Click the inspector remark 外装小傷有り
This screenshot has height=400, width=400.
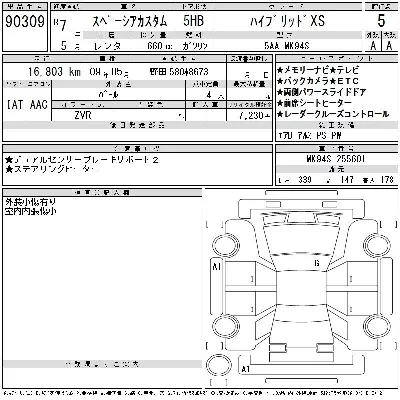pos(31,202)
